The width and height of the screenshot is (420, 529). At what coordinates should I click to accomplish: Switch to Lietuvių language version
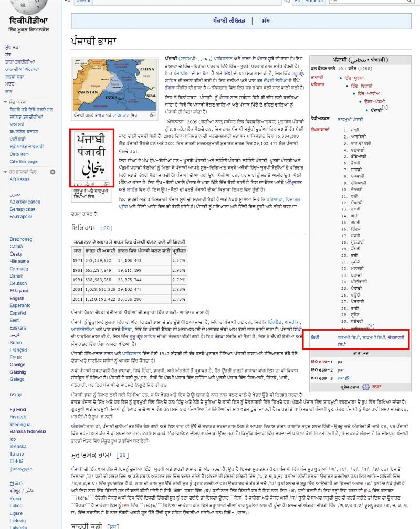pos(18,521)
